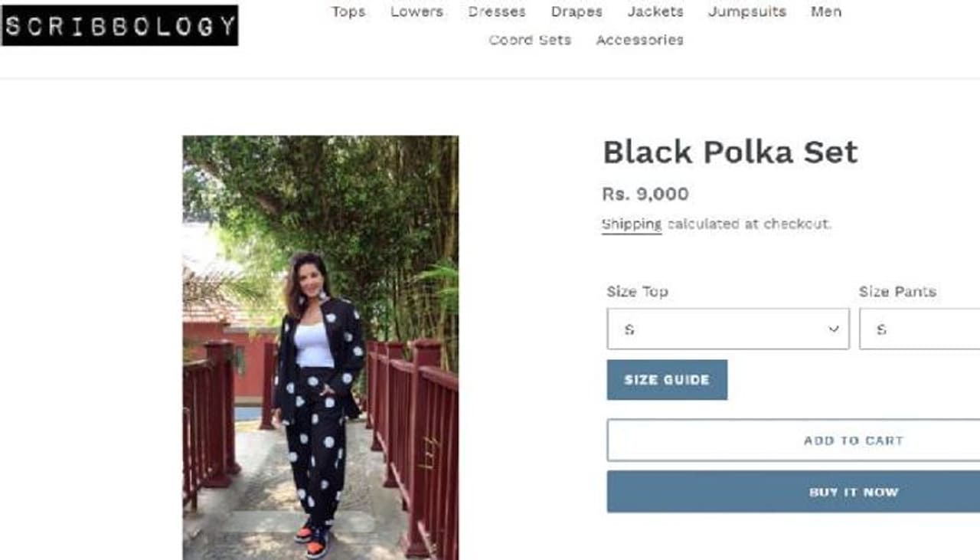Open the Size Pants dropdown
This screenshot has width=980, height=560.
click(919, 329)
